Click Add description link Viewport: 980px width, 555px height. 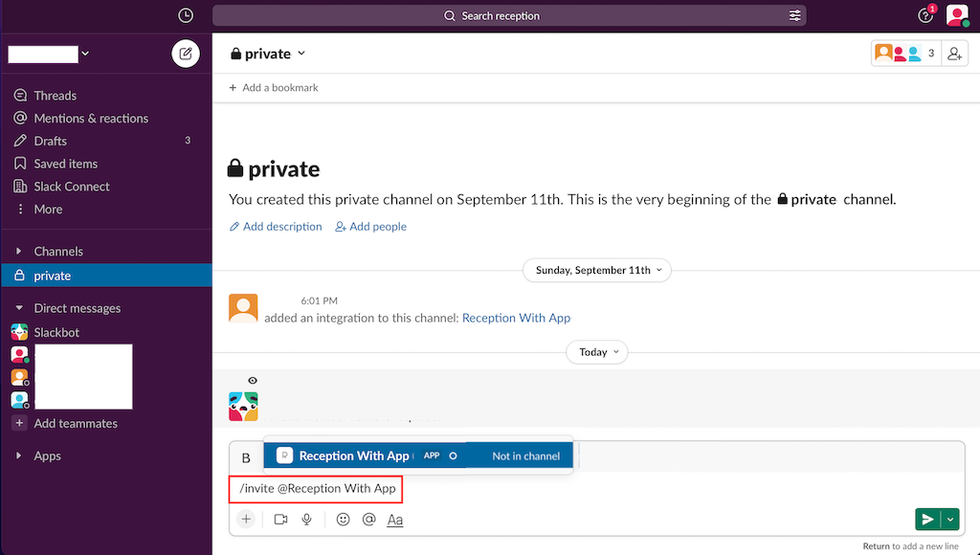[276, 227]
